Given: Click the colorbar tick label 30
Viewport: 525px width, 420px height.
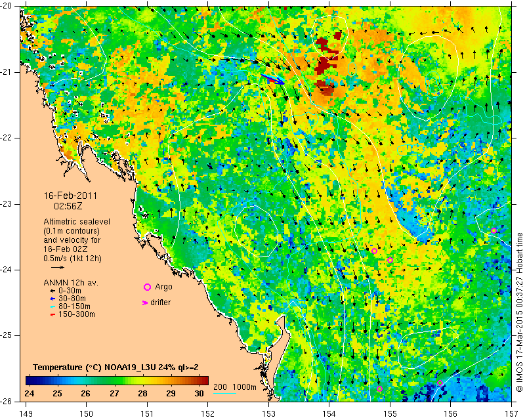Looking at the screenshot, I should [x=199, y=393].
